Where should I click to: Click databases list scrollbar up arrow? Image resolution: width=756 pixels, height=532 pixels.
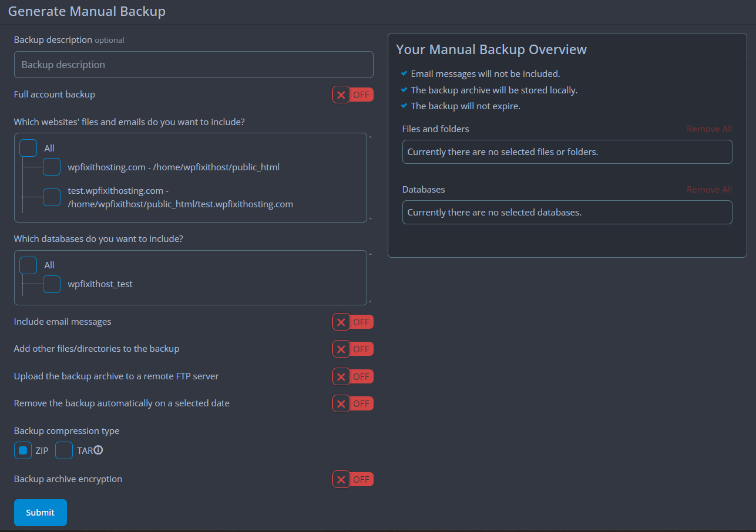(370, 254)
